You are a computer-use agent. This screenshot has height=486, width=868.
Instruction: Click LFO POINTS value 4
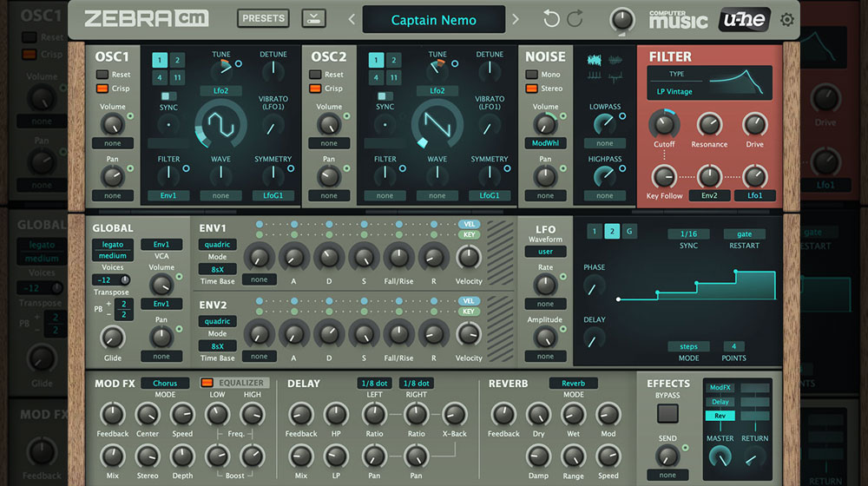click(x=733, y=346)
